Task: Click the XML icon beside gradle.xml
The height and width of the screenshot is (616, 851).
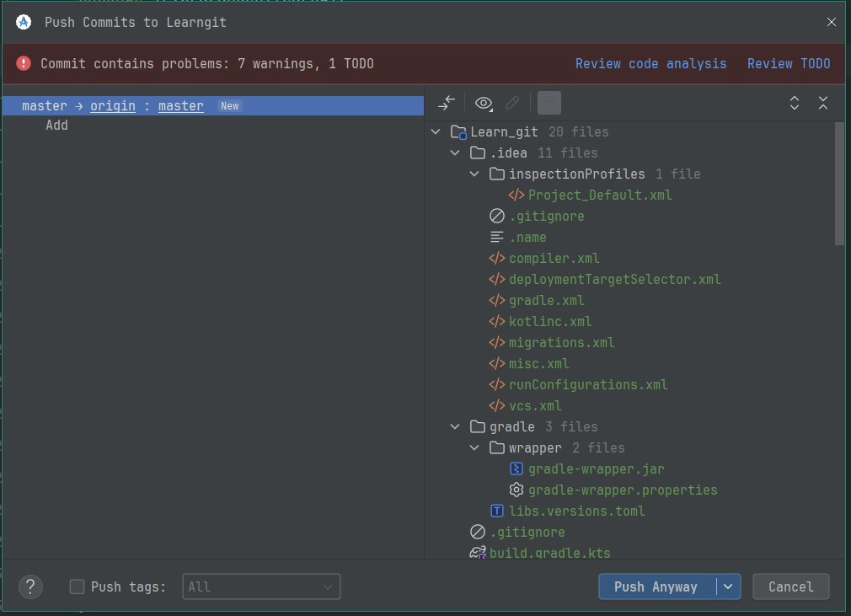Action: pyautogui.click(x=496, y=301)
